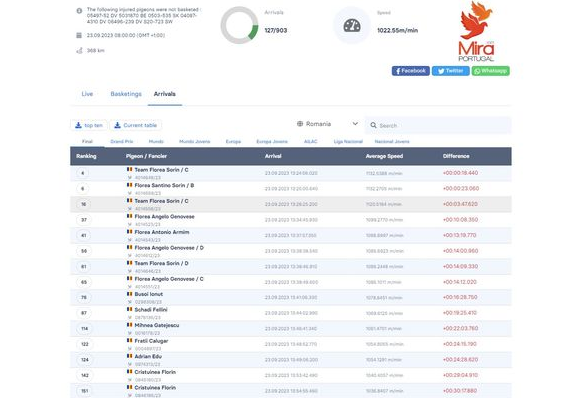Select the Final sub-tab
The height and width of the screenshot is (398, 585).
coord(87,141)
